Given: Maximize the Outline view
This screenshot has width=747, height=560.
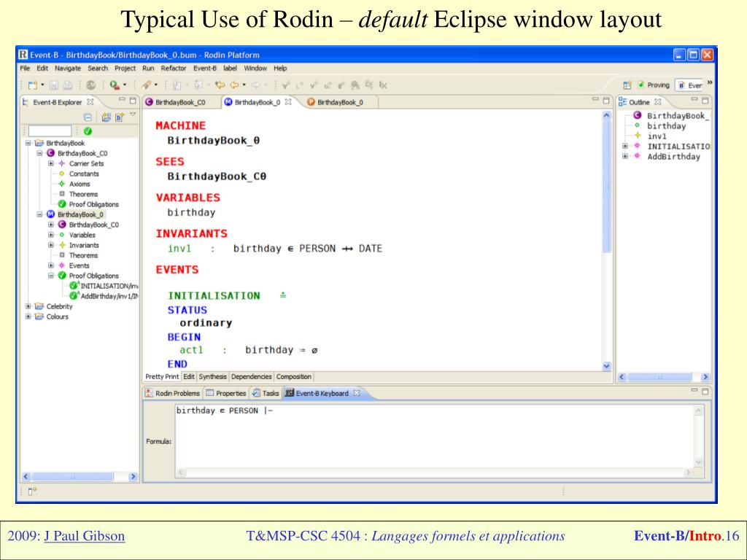Looking at the screenshot, I should coord(705,101).
